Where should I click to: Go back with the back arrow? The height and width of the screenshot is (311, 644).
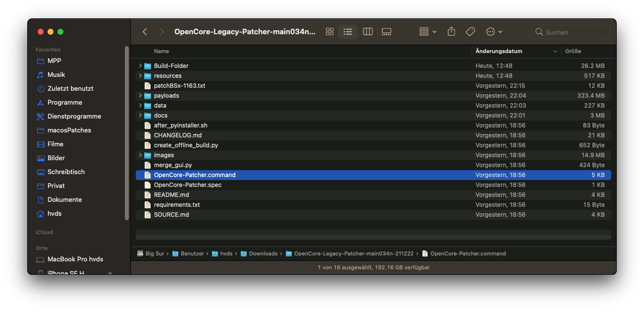145,32
